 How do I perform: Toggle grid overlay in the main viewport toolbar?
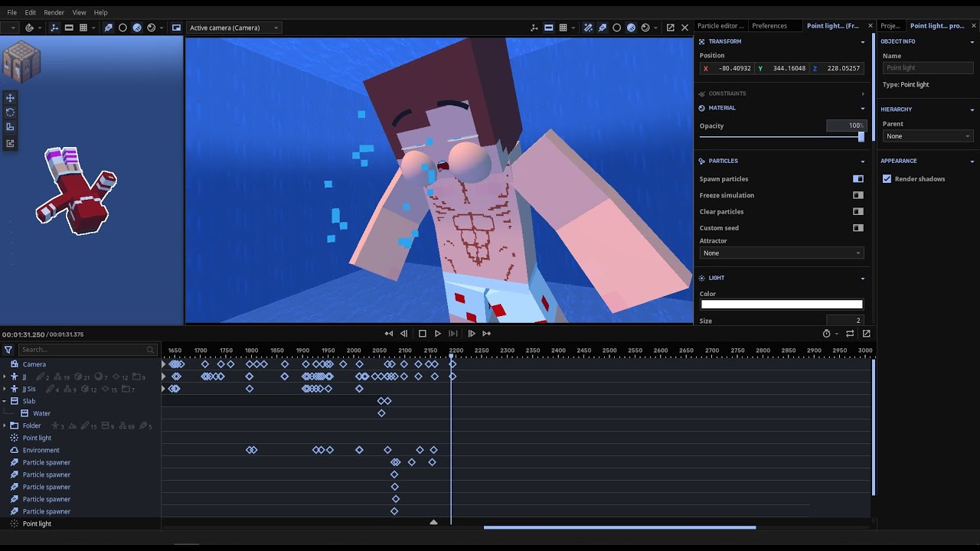click(x=563, y=28)
